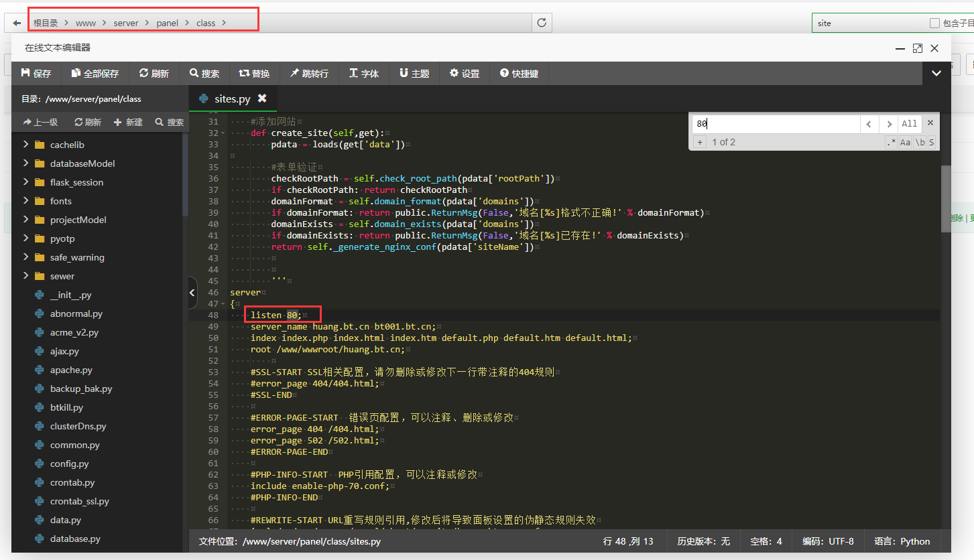Open the clusterDns.py file
Viewport: 974px width, 560px height.
coord(78,426)
